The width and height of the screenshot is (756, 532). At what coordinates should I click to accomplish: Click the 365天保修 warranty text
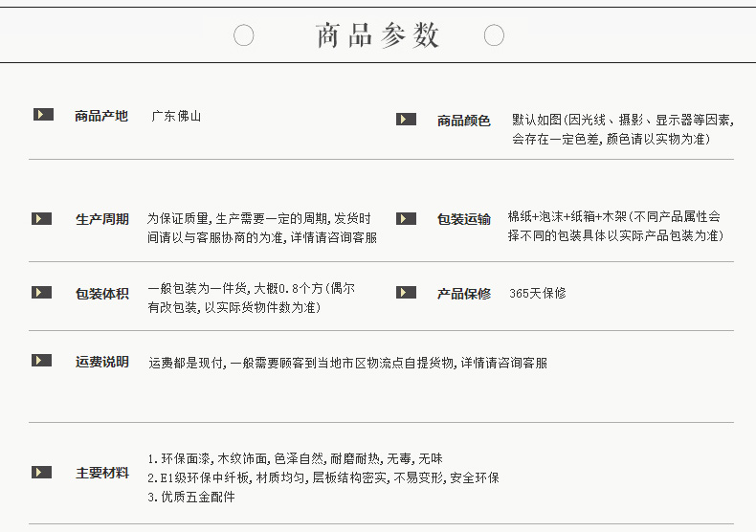(538, 293)
